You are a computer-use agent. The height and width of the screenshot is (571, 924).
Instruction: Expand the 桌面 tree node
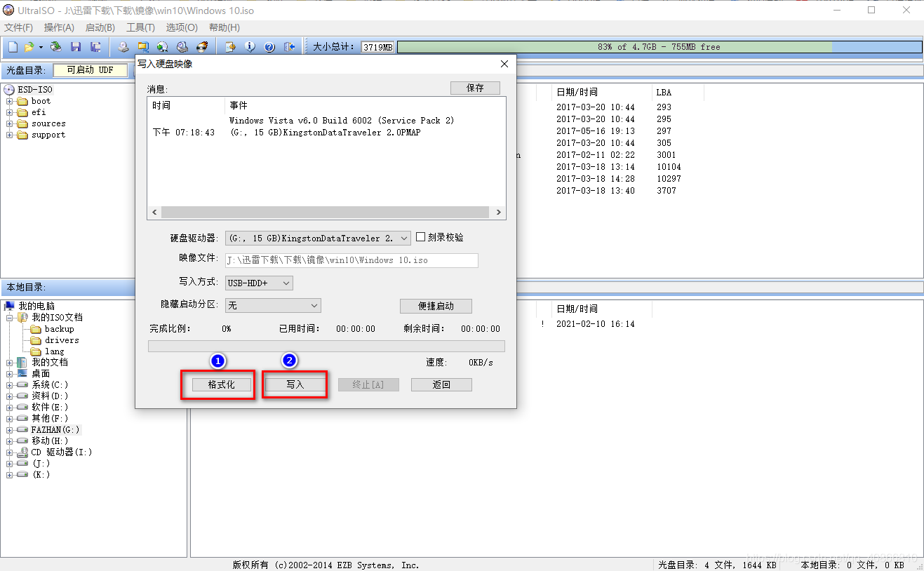pyautogui.click(x=10, y=373)
